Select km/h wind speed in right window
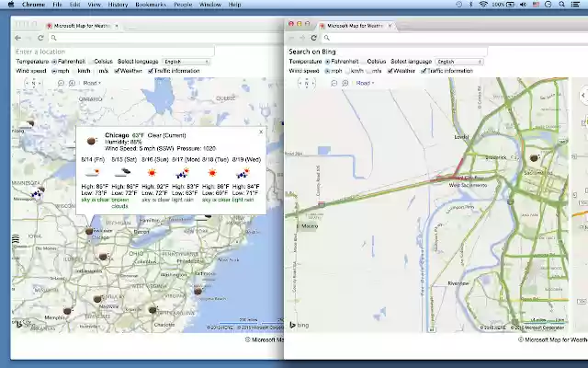The image size is (588, 368). [x=347, y=71]
